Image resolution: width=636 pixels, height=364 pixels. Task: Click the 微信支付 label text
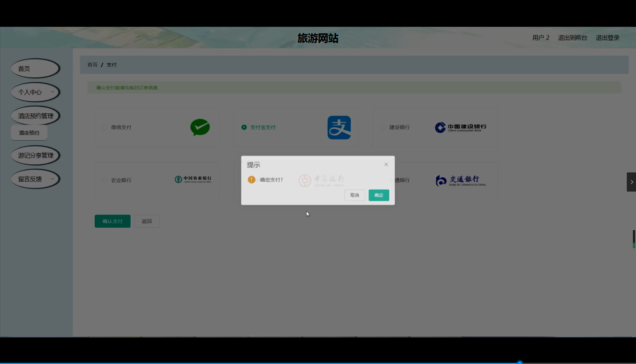[x=121, y=127]
